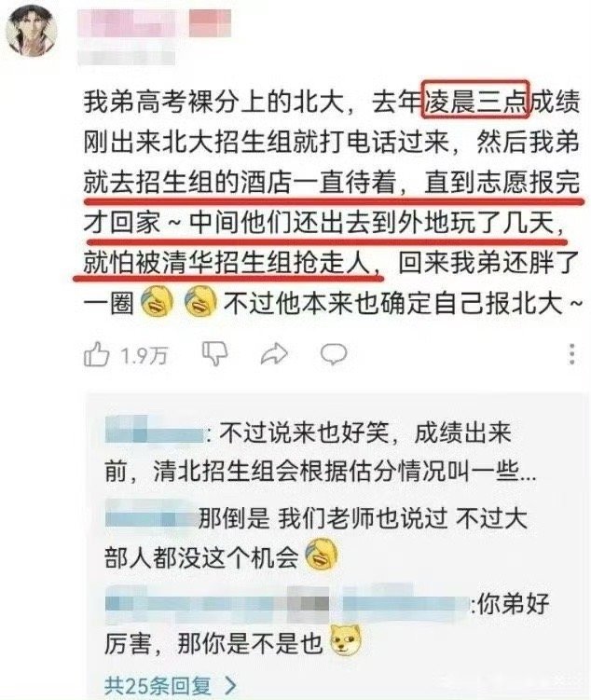The image size is (591, 700).
Task: Tap the 1.9万 like count
Action: [x=144, y=356]
